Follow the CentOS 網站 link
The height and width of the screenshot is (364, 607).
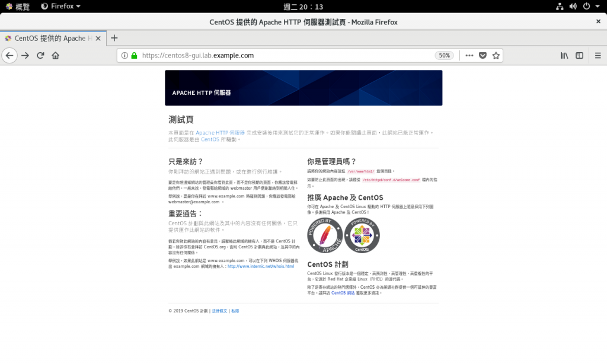tap(343, 293)
